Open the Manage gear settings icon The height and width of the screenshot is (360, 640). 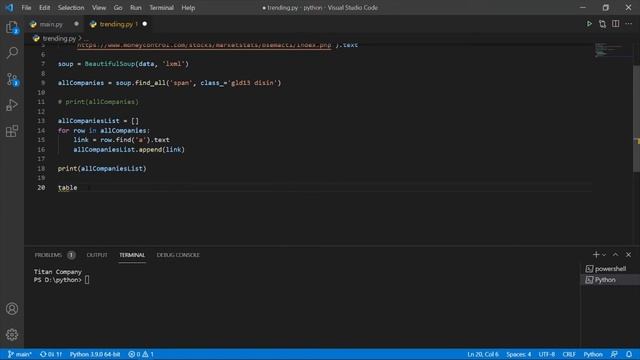pyautogui.click(x=12, y=335)
